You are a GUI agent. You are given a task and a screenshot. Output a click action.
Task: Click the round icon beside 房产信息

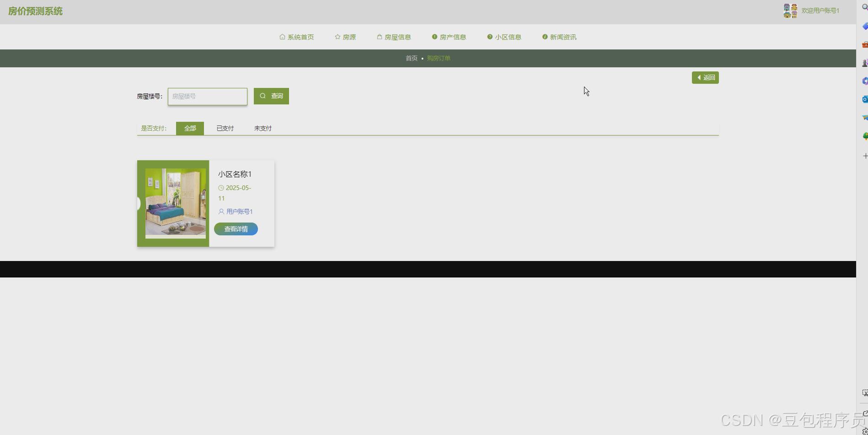click(x=434, y=37)
